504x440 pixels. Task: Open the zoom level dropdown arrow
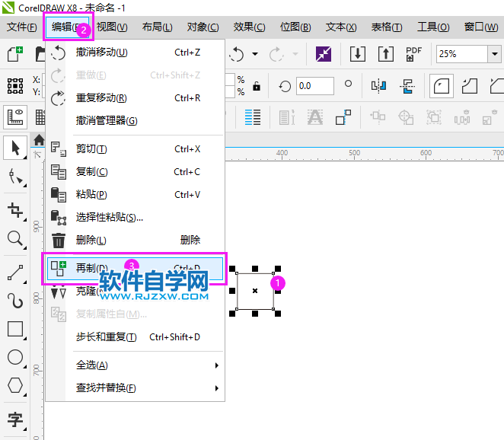pos(495,54)
